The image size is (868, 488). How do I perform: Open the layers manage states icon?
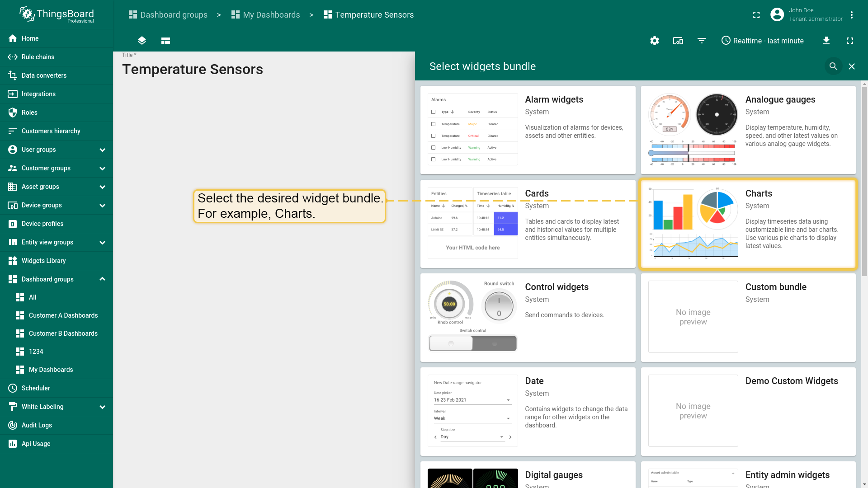[x=142, y=41]
